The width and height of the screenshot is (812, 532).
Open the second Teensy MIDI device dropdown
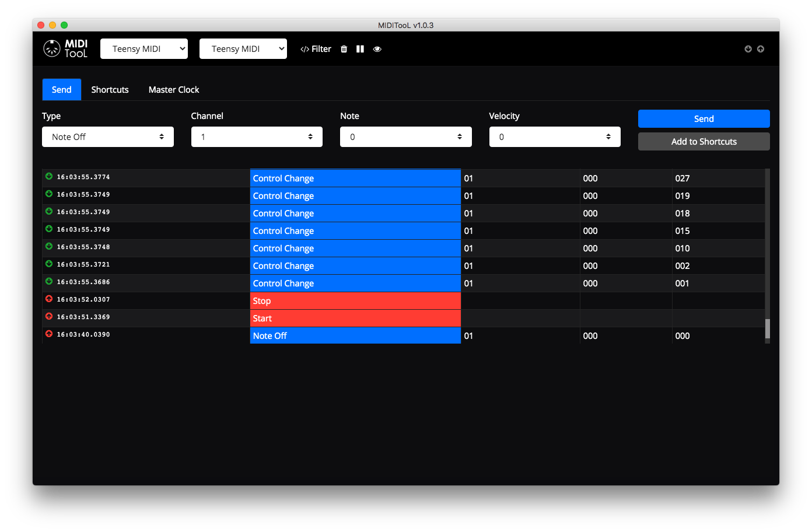[243, 49]
